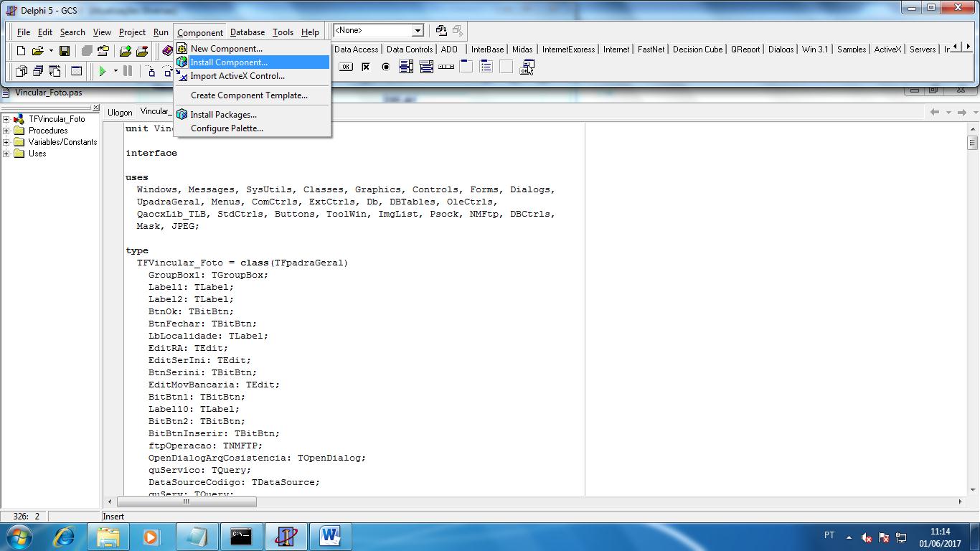Choose Install Packages... from Component menu
The height and width of the screenshot is (551, 980).
223,115
